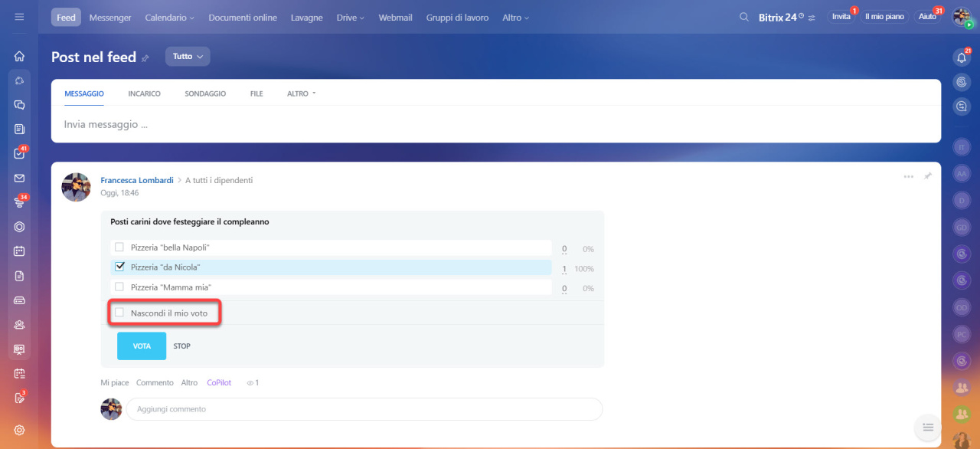Expand the Drive menu
The height and width of the screenshot is (449, 980).
click(350, 18)
